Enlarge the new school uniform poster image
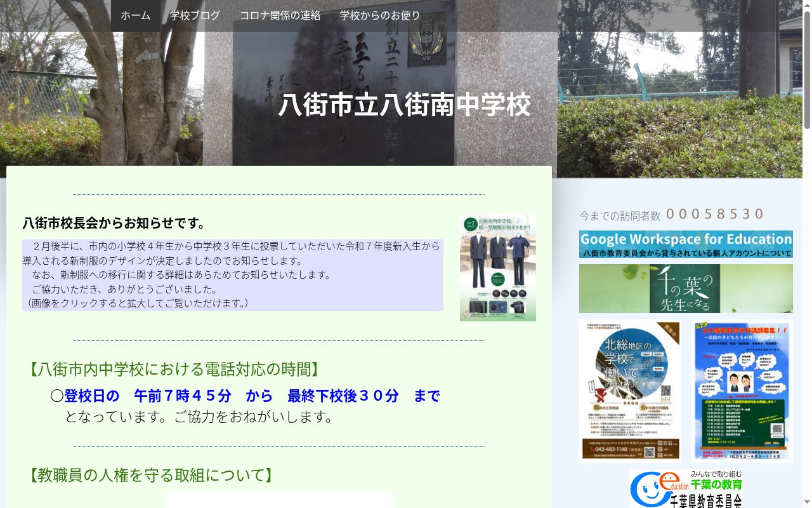812x508 pixels. click(x=498, y=267)
